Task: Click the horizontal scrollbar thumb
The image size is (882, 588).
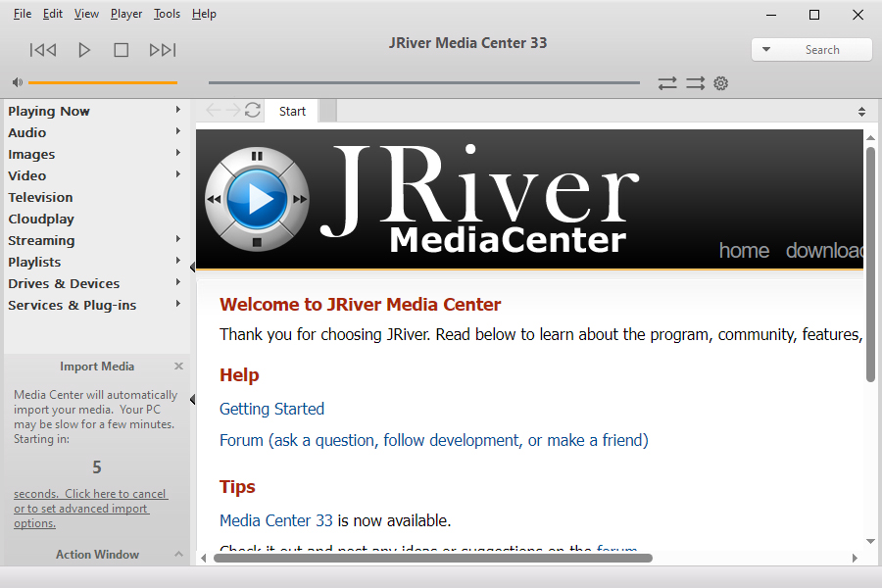Action: [x=432, y=559]
